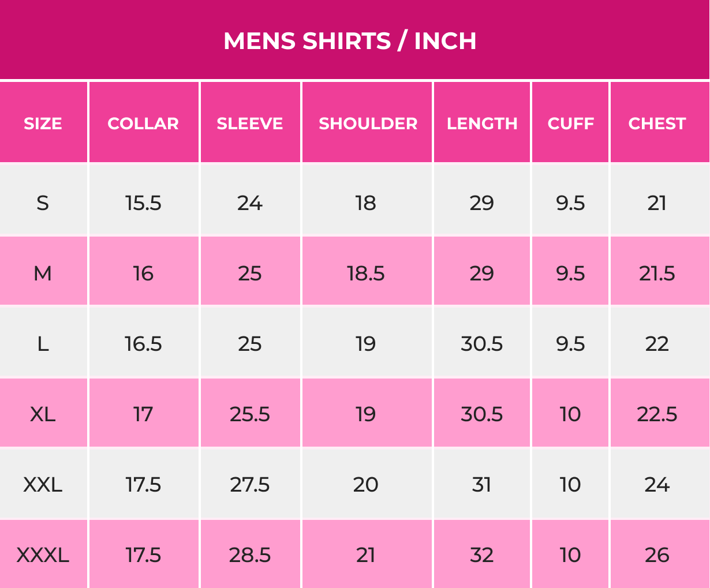710x588 pixels.
Task: Select sleeve value 28.5 for size XXXL
Action: click(x=250, y=555)
